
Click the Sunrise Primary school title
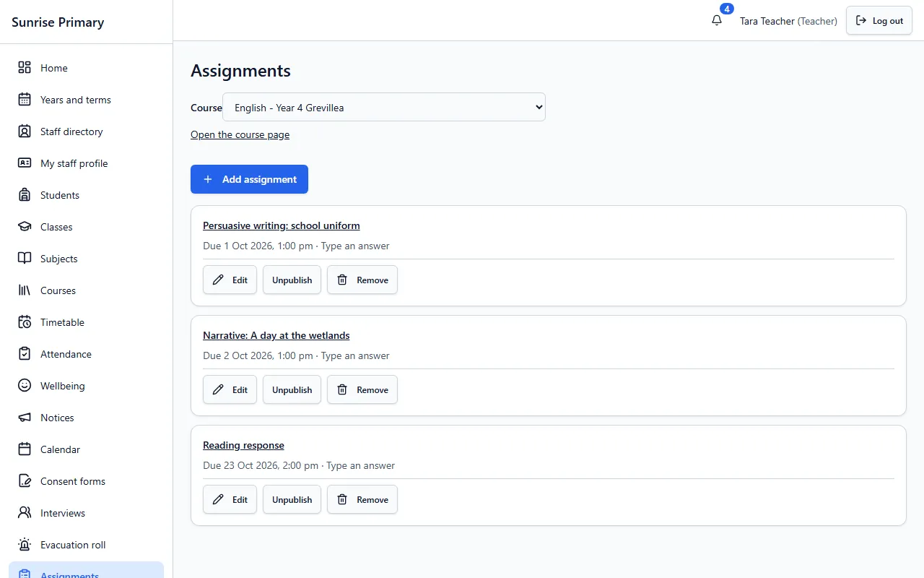click(58, 22)
